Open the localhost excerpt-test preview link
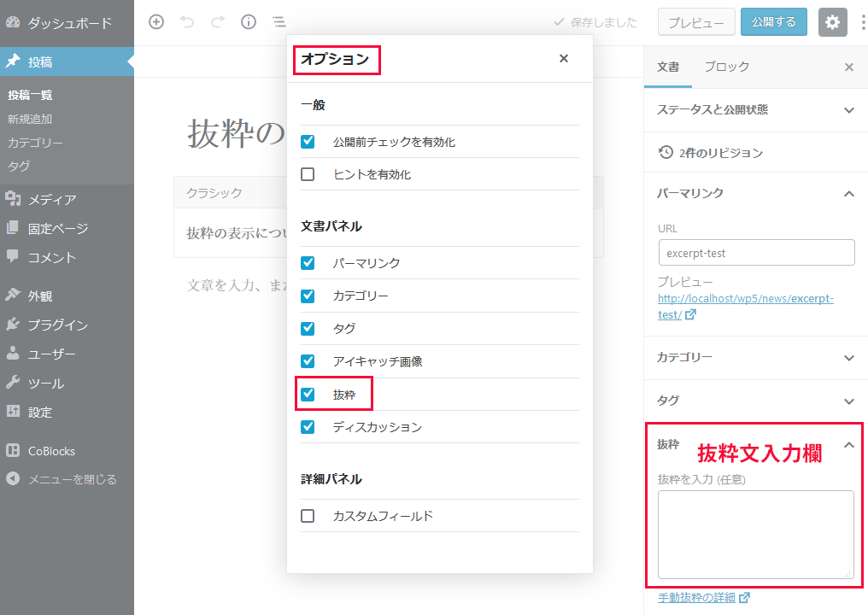 pyautogui.click(x=746, y=306)
